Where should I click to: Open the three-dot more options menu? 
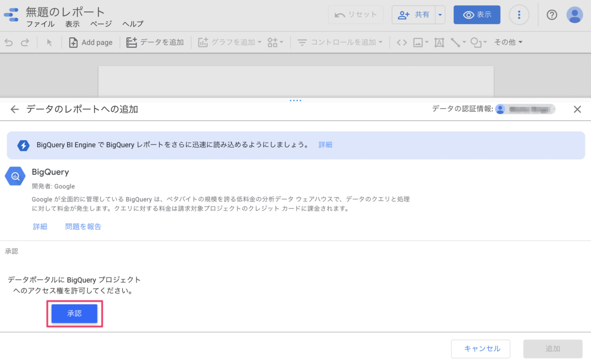(519, 15)
